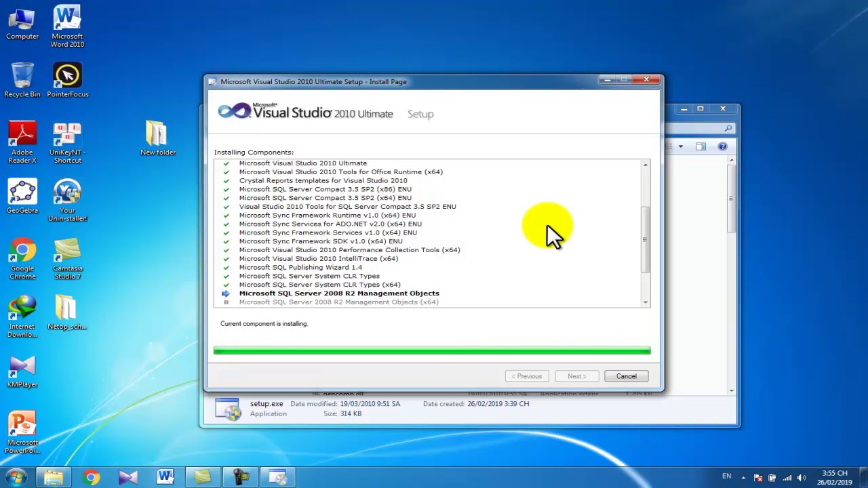Select Microsoft SQL Server Compact 3.5 SP2 (x86) row
Screen dimensions: 868x488
point(325,189)
